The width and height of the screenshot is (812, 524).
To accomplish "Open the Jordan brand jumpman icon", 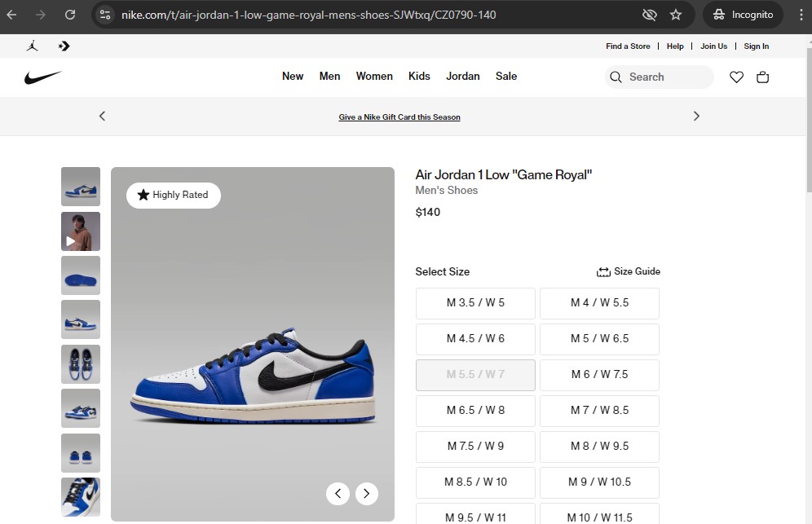I will coord(33,46).
